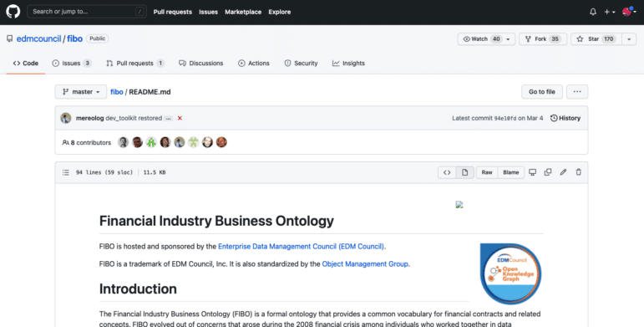Star the repository
Image resolution: width=644 pixels, height=327 pixels.
point(596,39)
